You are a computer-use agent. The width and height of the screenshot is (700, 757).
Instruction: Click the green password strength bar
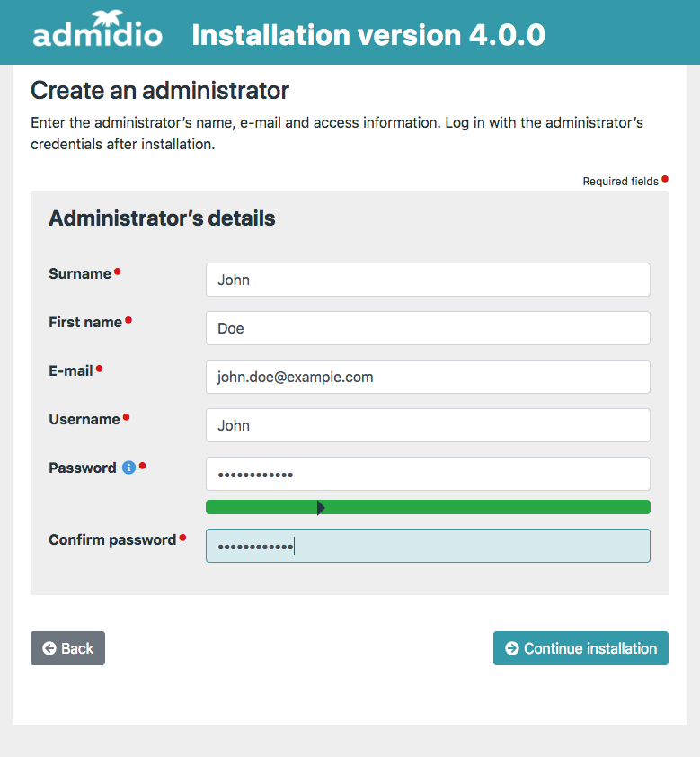pos(485,508)
